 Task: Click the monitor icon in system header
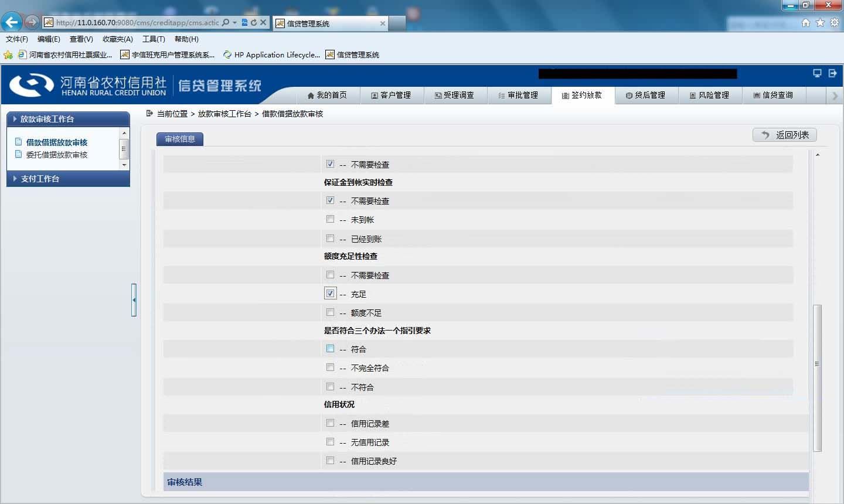point(817,73)
